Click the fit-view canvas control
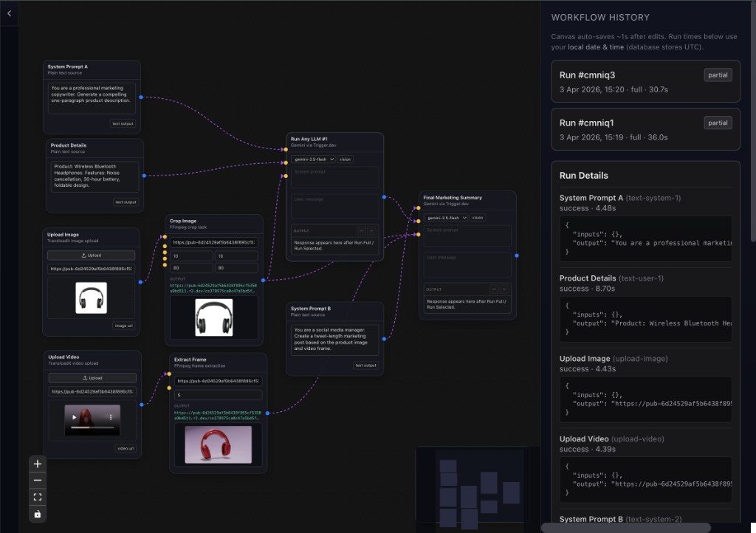 click(x=38, y=497)
